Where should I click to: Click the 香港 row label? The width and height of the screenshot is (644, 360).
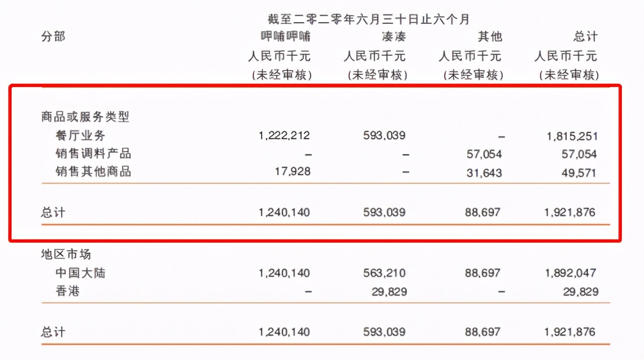coord(68,291)
